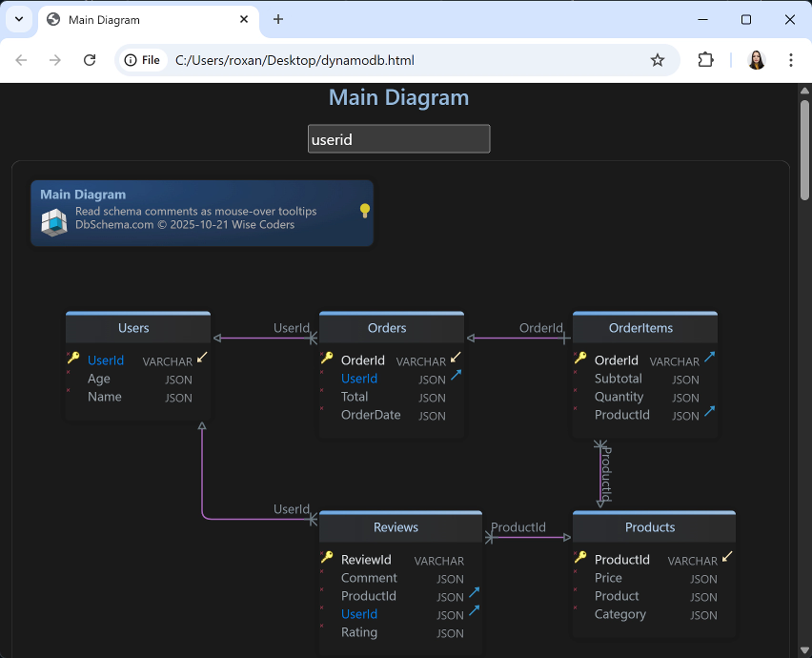Click the lightbulb icon on the Main Diagram card
Viewport: 812px width, 658px height.
[363, 211]
